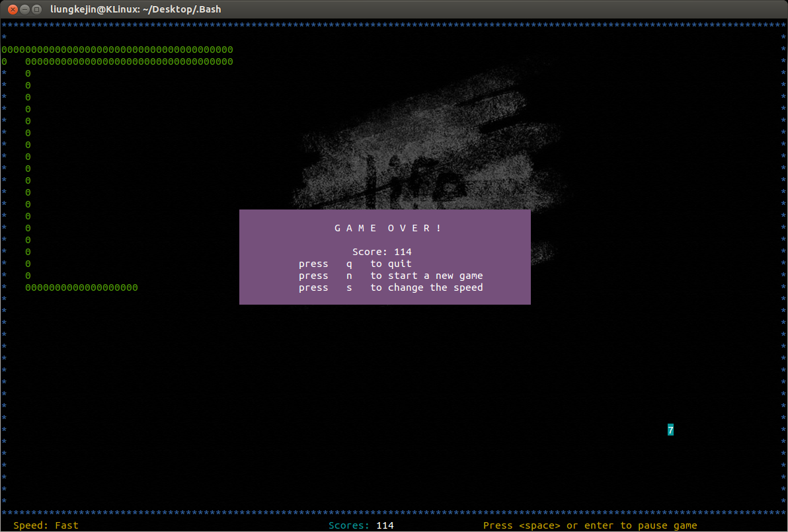Click the snake's topmost row of zeros
Image resolution: width=788 pixels, height=532 pixels.
pyautogui.click(x=117, y=50)
